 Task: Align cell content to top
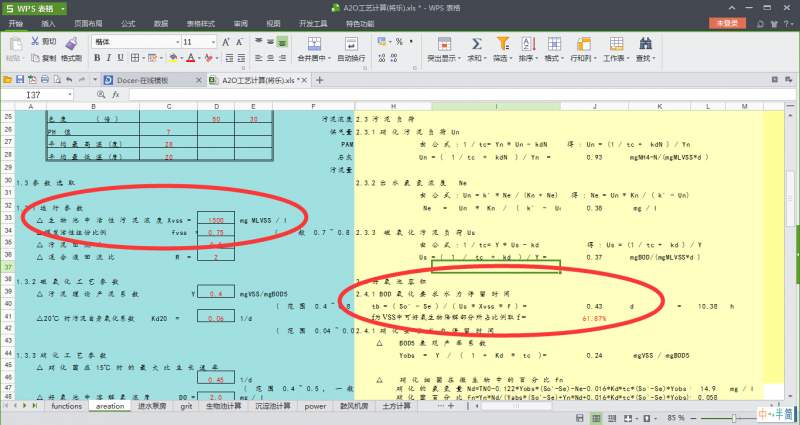pos(259,41)
